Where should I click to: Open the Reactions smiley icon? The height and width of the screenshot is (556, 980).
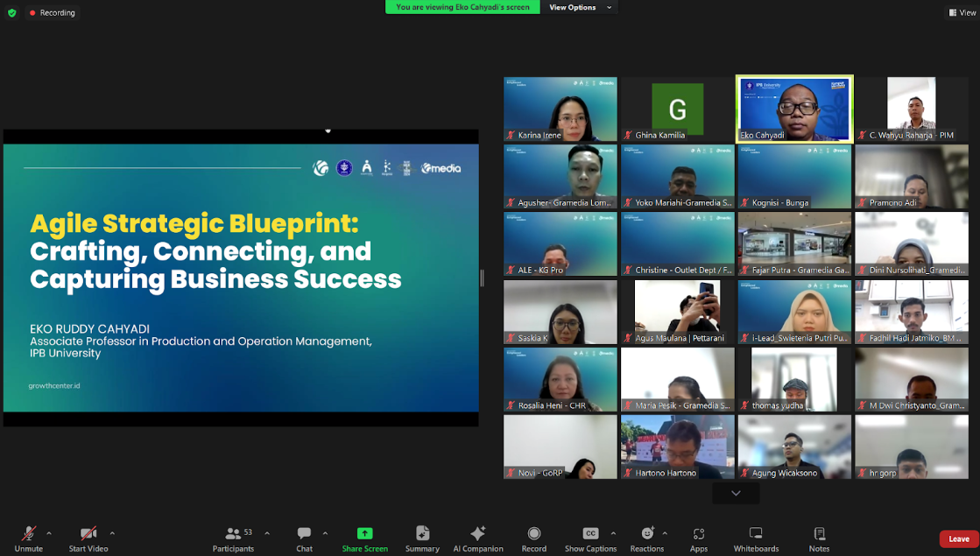point(647,533)
